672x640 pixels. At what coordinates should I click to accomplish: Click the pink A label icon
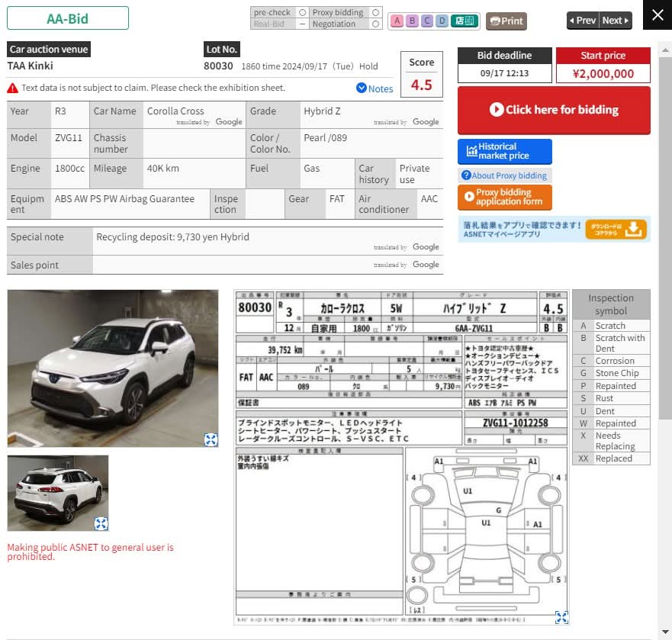pos(397,21)
